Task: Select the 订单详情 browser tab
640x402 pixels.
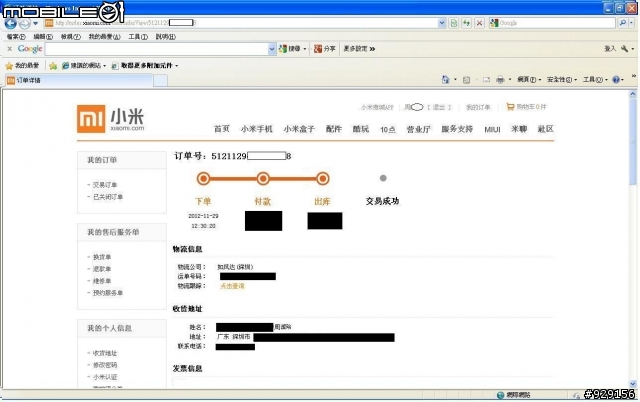Action: click(79, 80)
